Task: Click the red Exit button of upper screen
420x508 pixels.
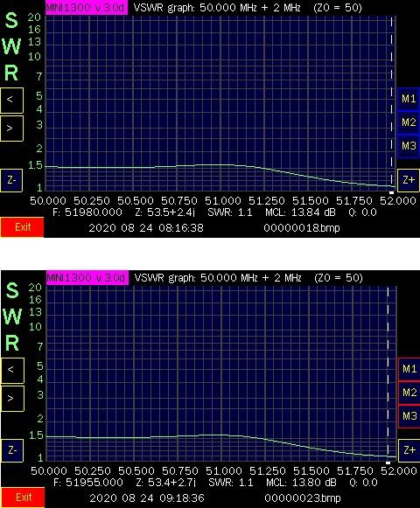Action: (x=22, y=227)
